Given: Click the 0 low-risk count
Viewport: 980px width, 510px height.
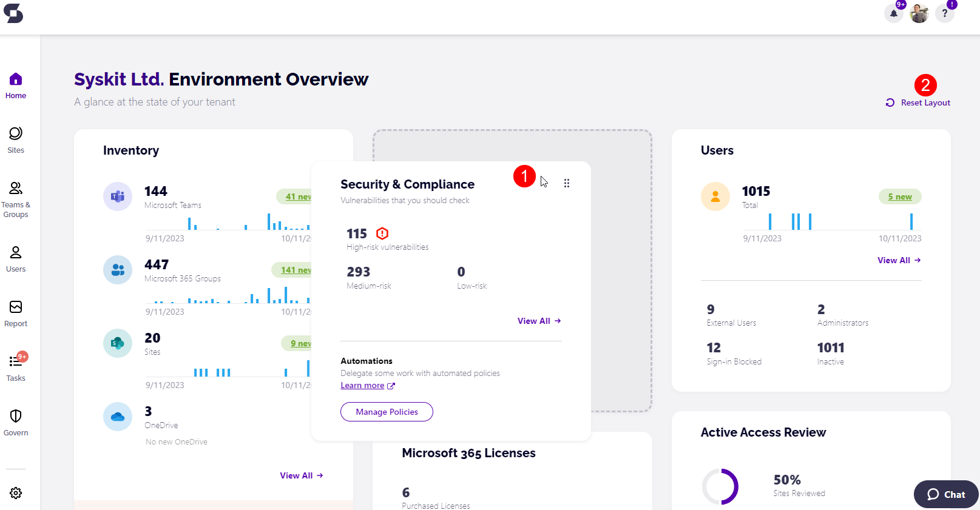Looking at the screenshot, I should [x=461, y=272].
